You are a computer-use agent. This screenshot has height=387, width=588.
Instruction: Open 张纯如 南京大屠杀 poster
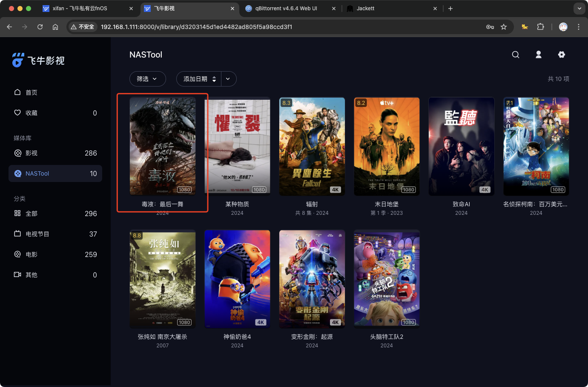click(x=163, y=279)
